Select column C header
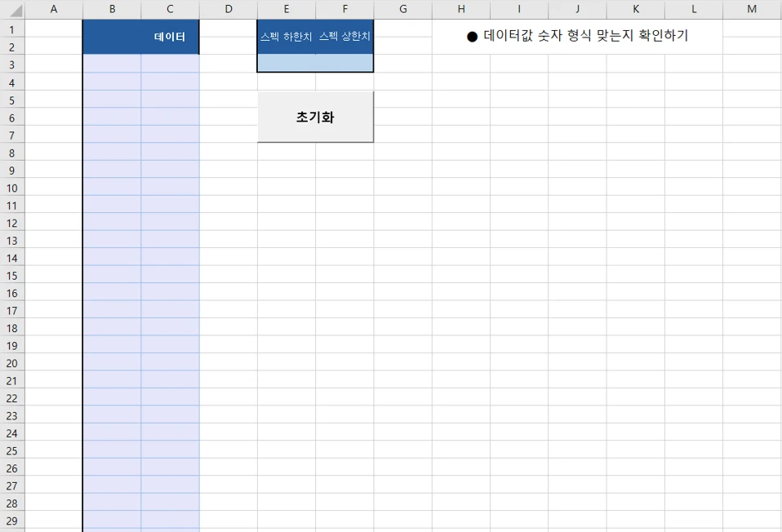Image resolution: width=782 pixels, height=532 pixels. click(x=170, y=10)
